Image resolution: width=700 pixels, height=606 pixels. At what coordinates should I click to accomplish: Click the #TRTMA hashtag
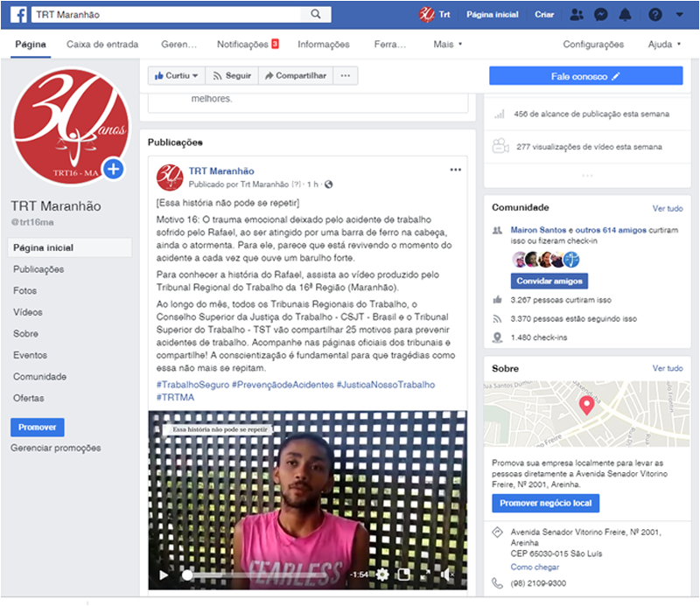tap(176, 397)
